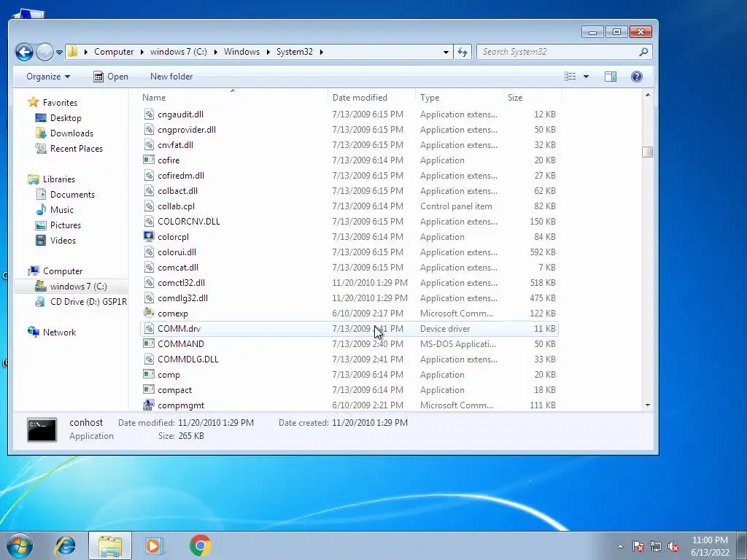Launch Google Chrome from taskbar
The width and height of the screenshot is (747, 560).
pyautogui.click(x=200, y=545)
